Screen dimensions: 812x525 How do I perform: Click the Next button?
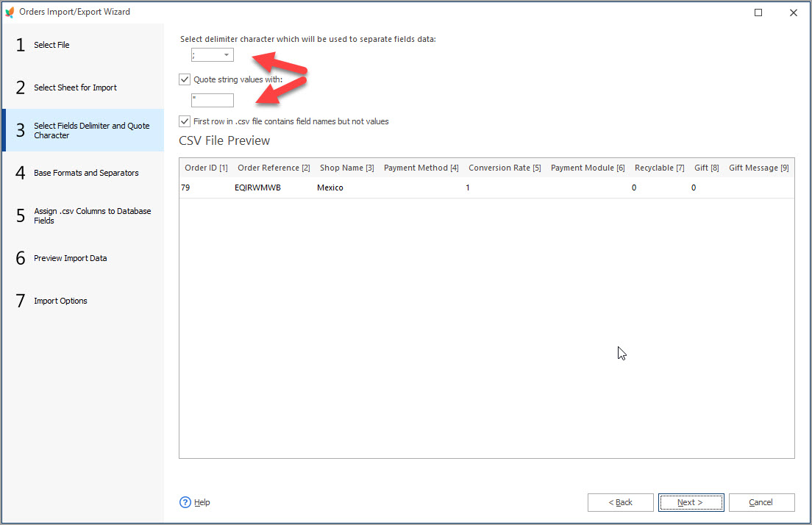691,502
